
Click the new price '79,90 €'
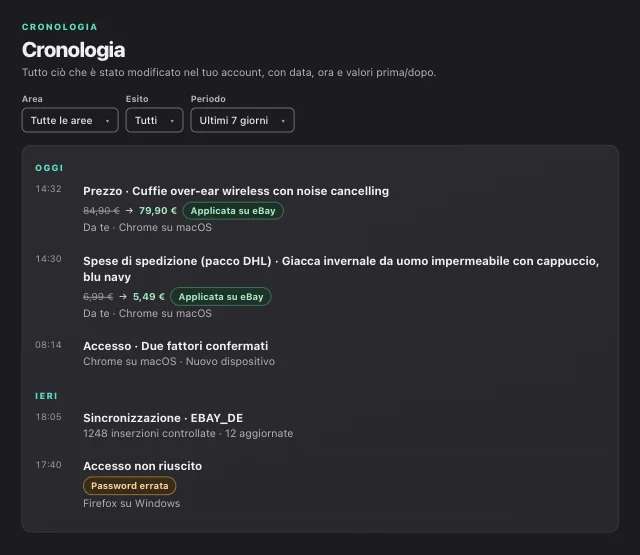[158, 211]
